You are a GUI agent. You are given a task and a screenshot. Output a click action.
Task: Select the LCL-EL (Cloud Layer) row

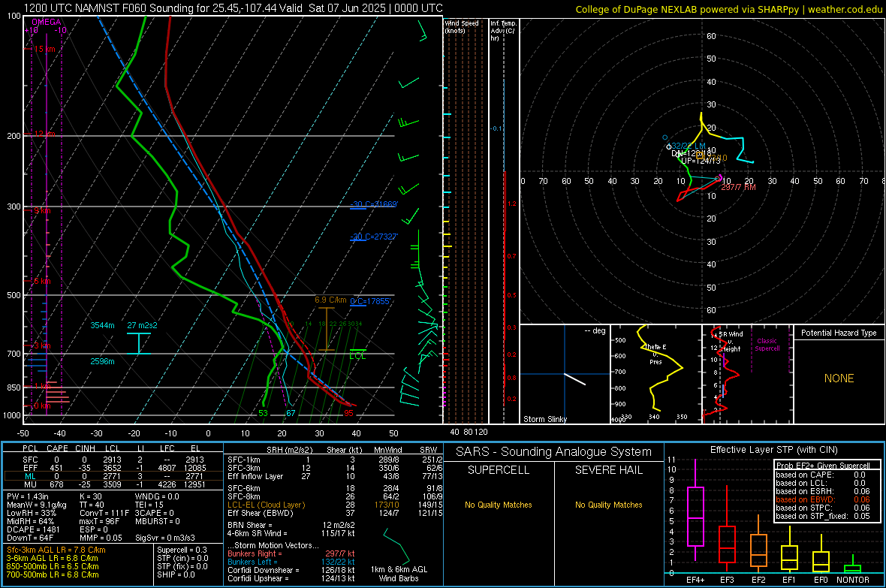click(335, 505)
